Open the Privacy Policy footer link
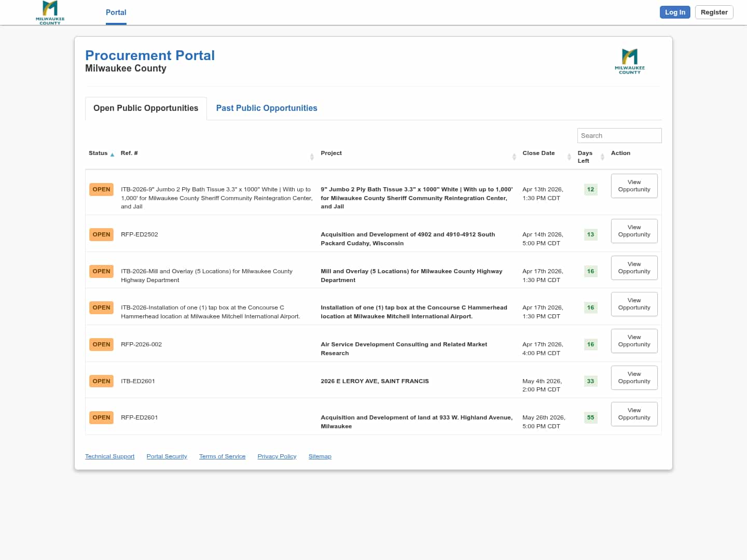 [x=276, y=456]
